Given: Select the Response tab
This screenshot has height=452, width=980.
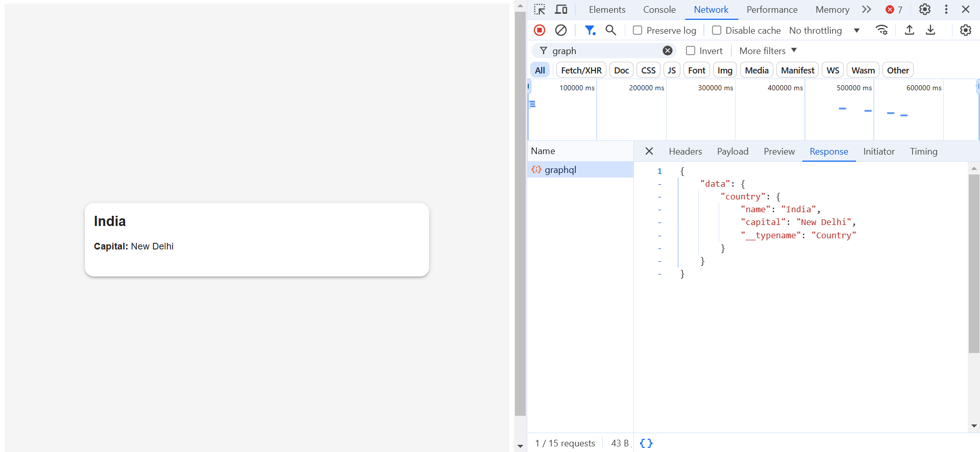Looking at the screenshot, I should tap(829, 151).
